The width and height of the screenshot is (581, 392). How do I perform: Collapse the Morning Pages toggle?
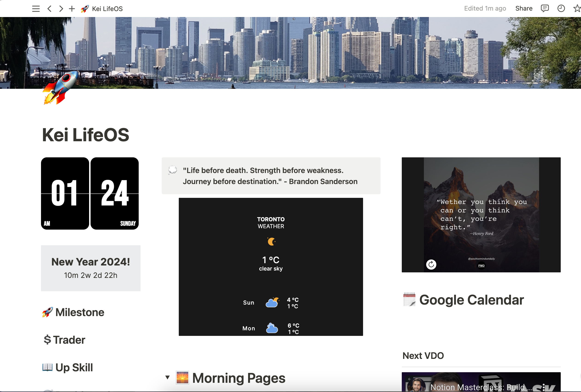[167, 377]
